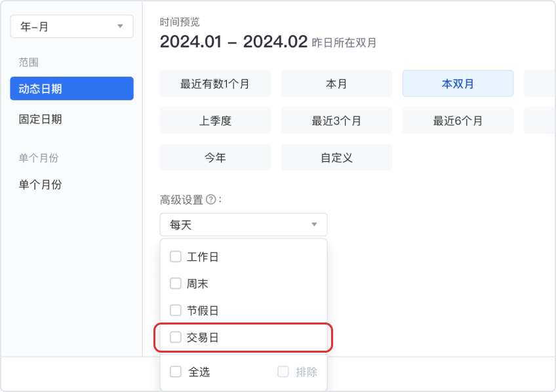Image resolution: width=556 pixels, height=392 pixels.
Task: Select the 交易日 checkbox
Action: (x=176, y=338)
